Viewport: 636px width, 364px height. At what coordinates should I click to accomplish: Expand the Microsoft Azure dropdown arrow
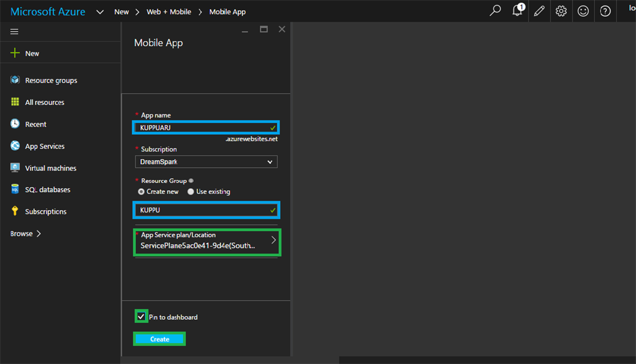(x=99, y=12)
